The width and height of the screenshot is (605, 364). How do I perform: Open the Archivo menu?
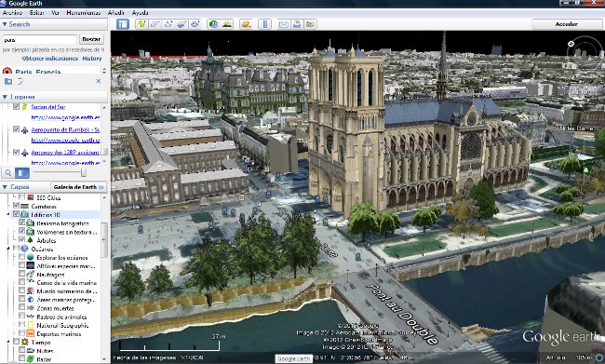tap(12, 13)
